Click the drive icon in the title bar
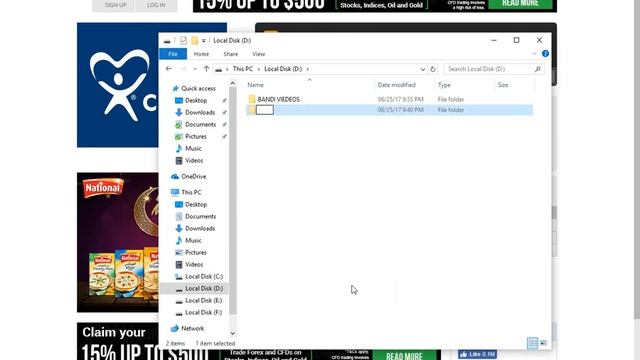The width and height of the screenshot is (640, 360). (x=167, y=40)
